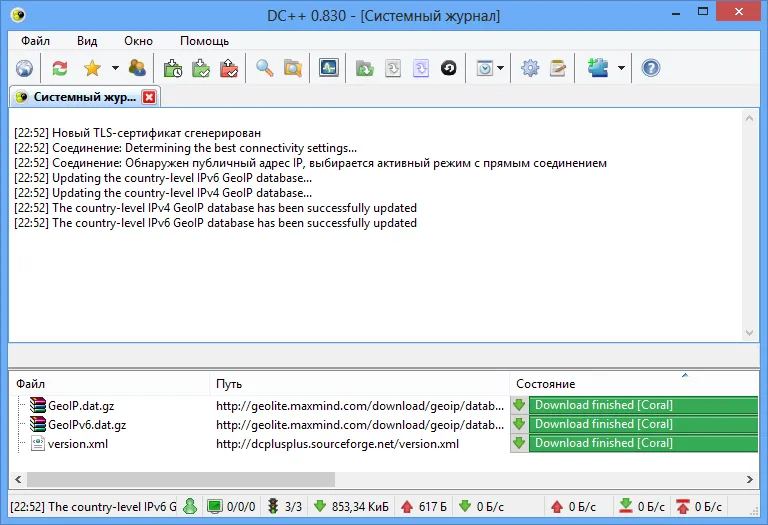Click GeoIPv6.dat.gz Download finished progress bar
This screenshot has width=768, height=525.
tap(643, 424)
